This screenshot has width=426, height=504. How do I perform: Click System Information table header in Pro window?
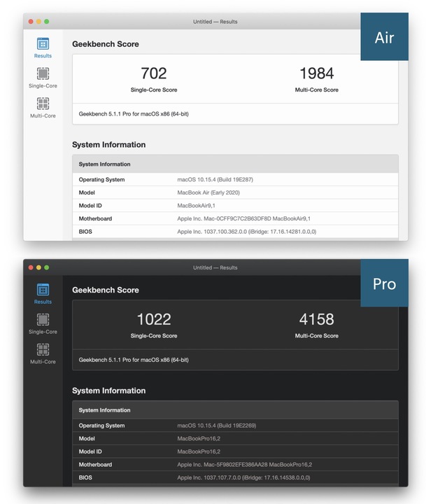click(x=235, y=409)
